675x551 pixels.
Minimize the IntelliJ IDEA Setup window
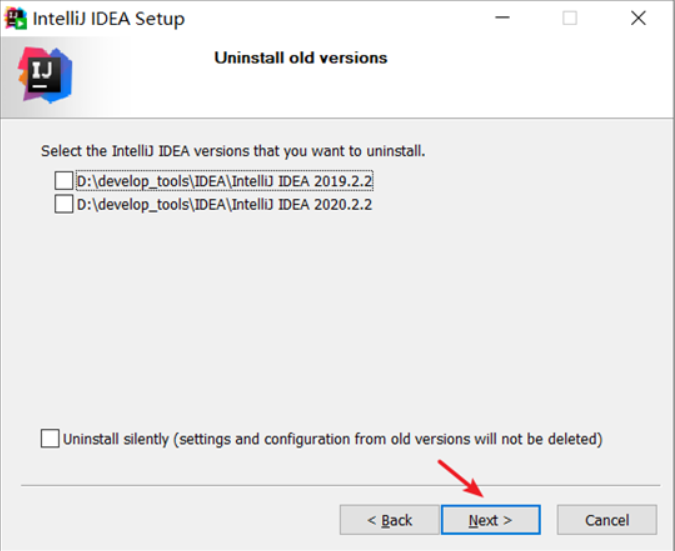tap(501, 18)
